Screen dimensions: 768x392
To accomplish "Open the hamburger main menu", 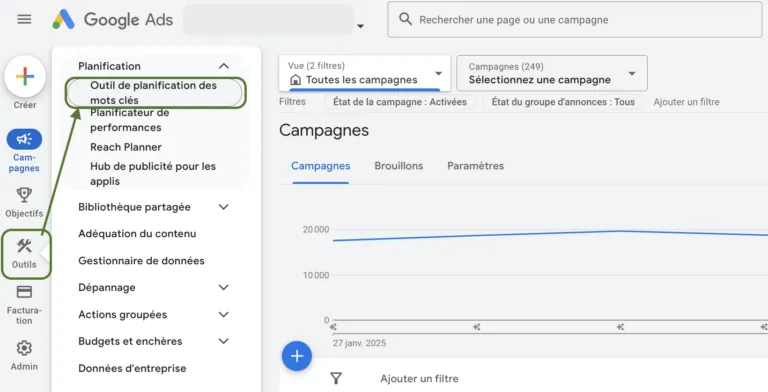I will pos(24,19).
